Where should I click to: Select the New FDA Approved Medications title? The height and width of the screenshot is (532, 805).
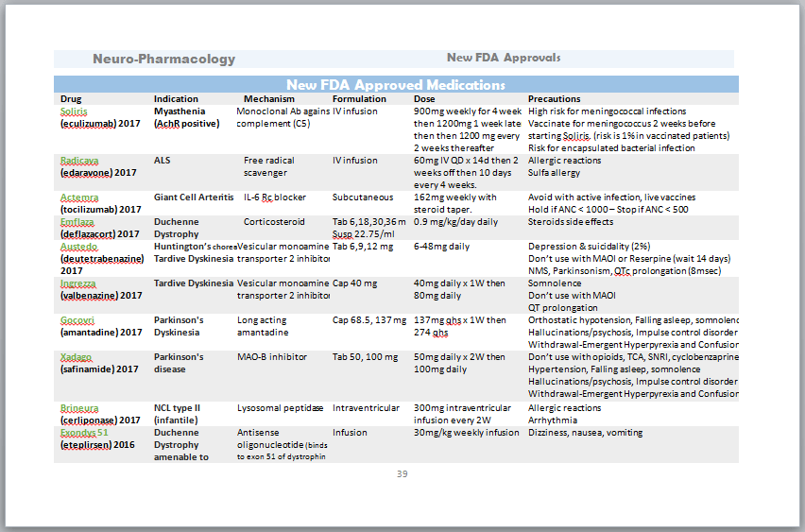395,85
